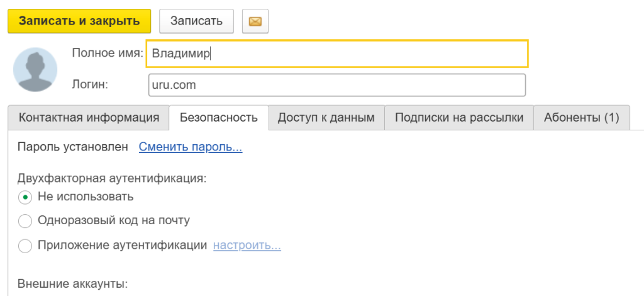
Task: Click the envelope mail icon button
Action: [255, 21]
